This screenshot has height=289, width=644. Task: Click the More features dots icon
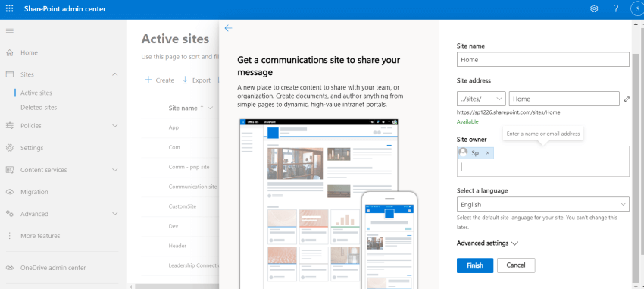coord(10,236)
